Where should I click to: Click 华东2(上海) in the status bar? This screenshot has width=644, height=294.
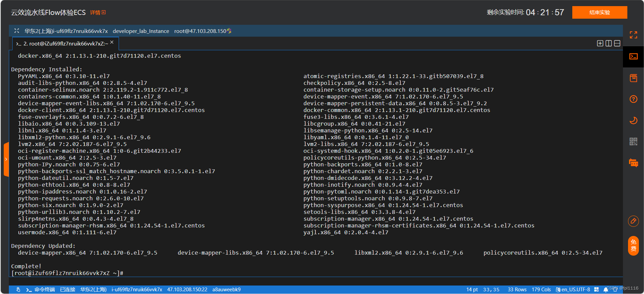pyautogui.click(x=93, y=290)
